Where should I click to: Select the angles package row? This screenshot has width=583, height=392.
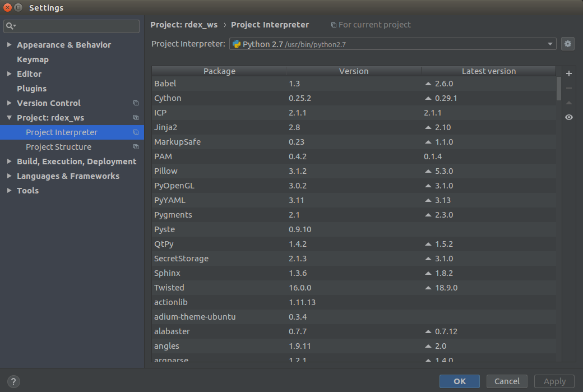354,346
